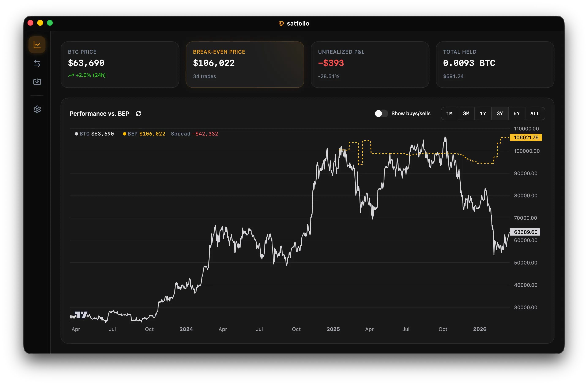The width and height of the screenshot is (588, 385).
Task: Select the 1Y range button
Action: (483, 113)
